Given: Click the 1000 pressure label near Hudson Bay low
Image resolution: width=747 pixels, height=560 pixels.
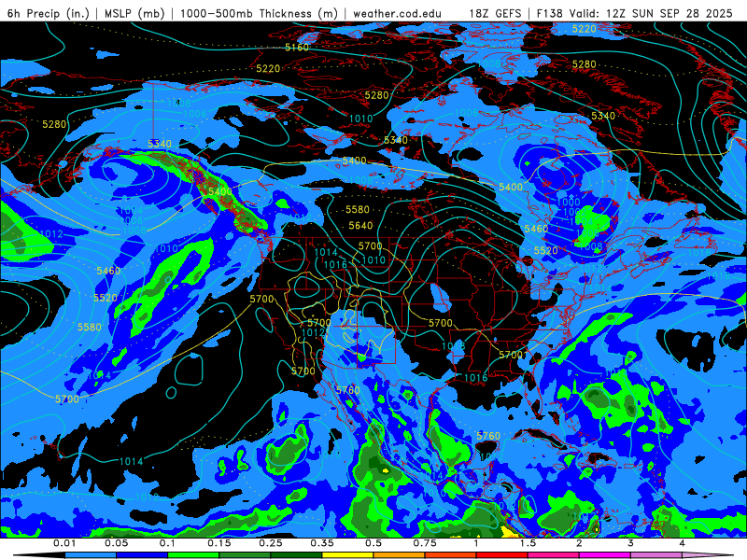Looking at the screenshot, I should coord(569,202).
